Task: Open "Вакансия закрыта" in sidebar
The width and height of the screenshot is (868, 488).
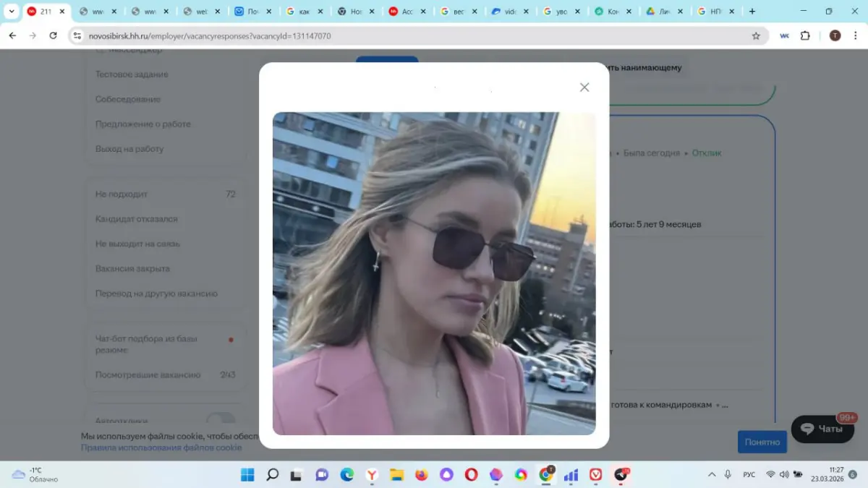Action: pyautogui.click(x=132, y=268)
